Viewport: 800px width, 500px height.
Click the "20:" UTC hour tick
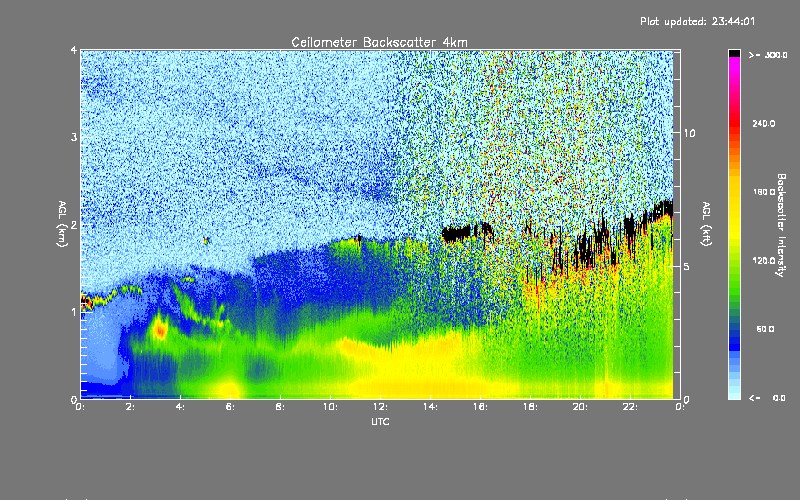click(x=580, y=407)
